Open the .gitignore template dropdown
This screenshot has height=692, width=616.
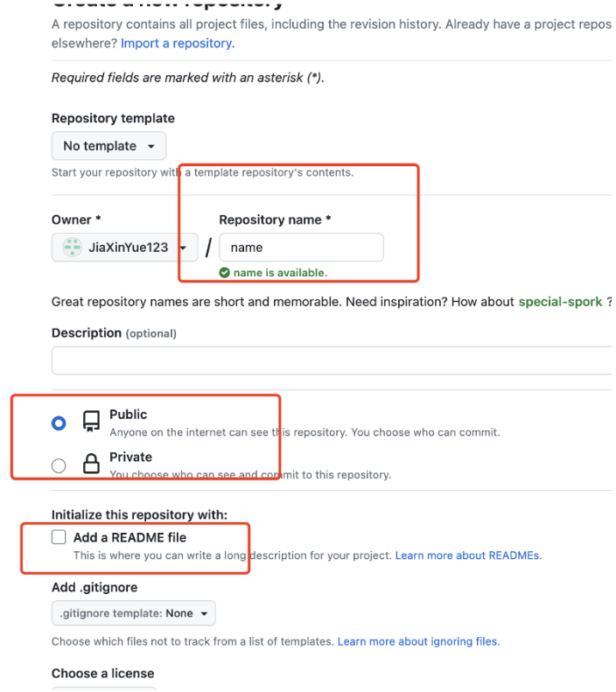[x=133, y=613]
